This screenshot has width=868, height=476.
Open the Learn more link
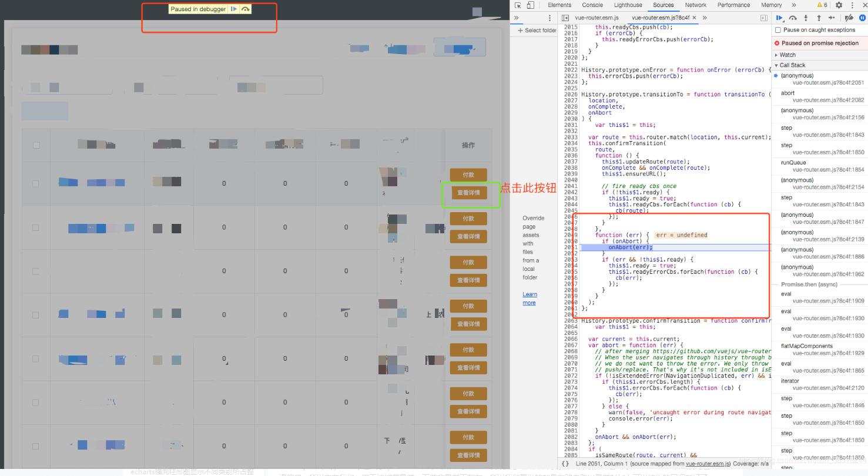[x=529, y=299]
